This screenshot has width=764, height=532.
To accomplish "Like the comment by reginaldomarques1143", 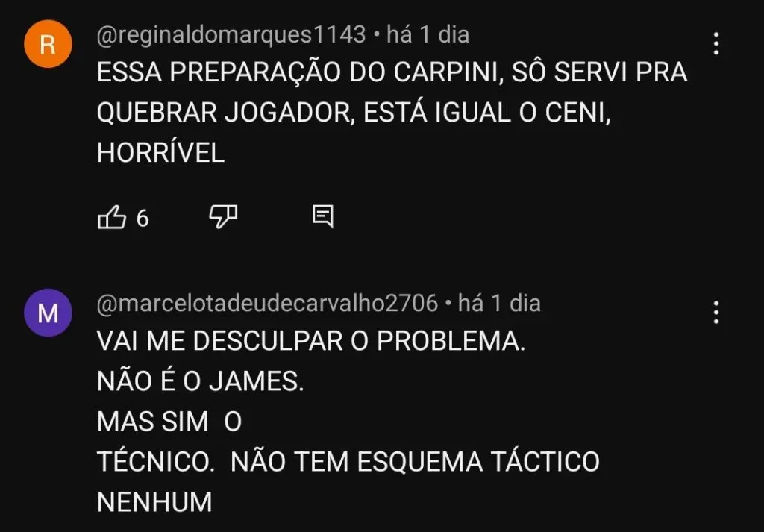I will coord(112,217).
